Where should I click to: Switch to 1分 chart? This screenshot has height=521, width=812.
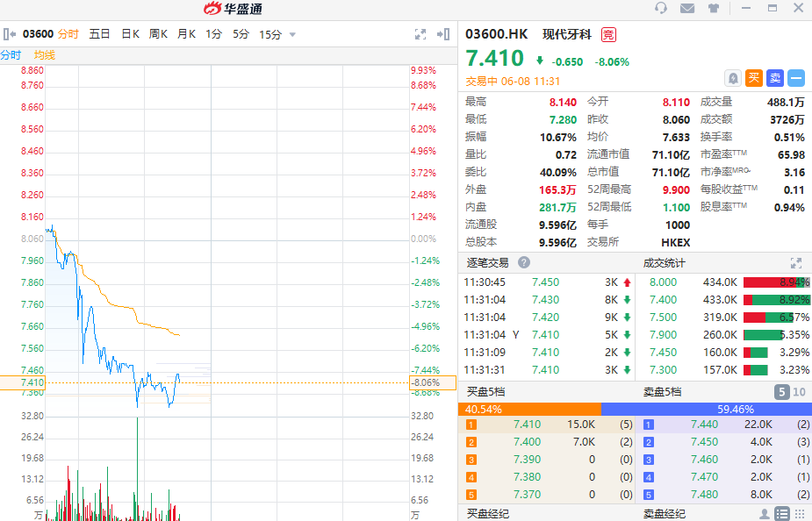[x=214, y=34]
